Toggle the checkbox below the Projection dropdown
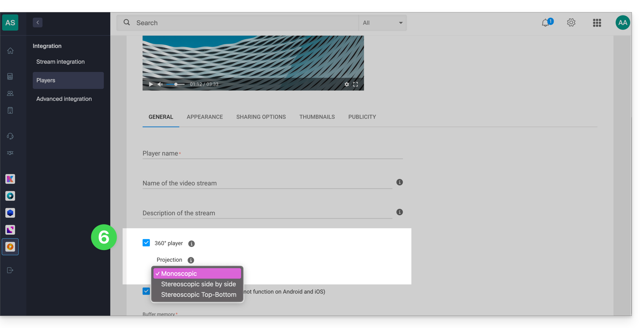644x328 pixels. click(146, 291)
